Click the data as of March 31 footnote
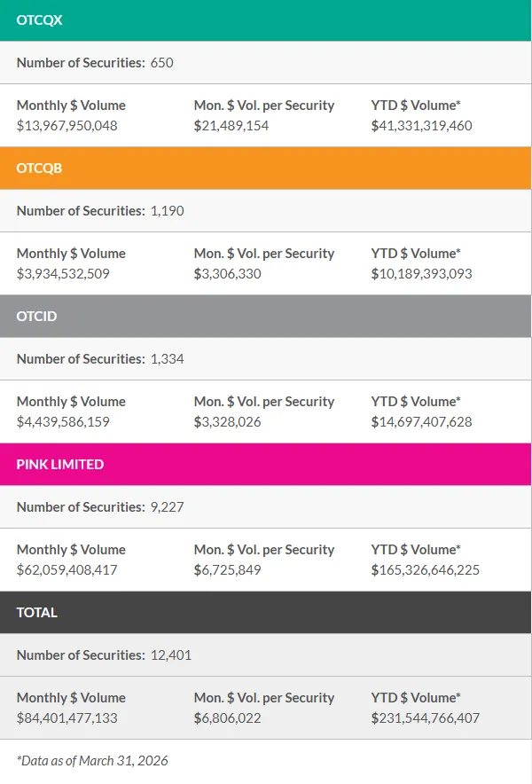The height and width of the screenshot is (784, 532). (92, 761)
